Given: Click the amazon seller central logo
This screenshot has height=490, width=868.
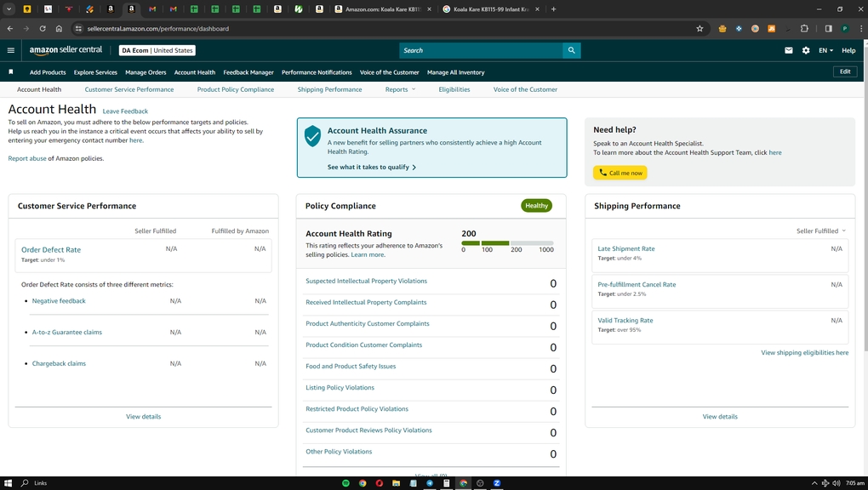Looking at the screenshot, I should click(66, 50).
